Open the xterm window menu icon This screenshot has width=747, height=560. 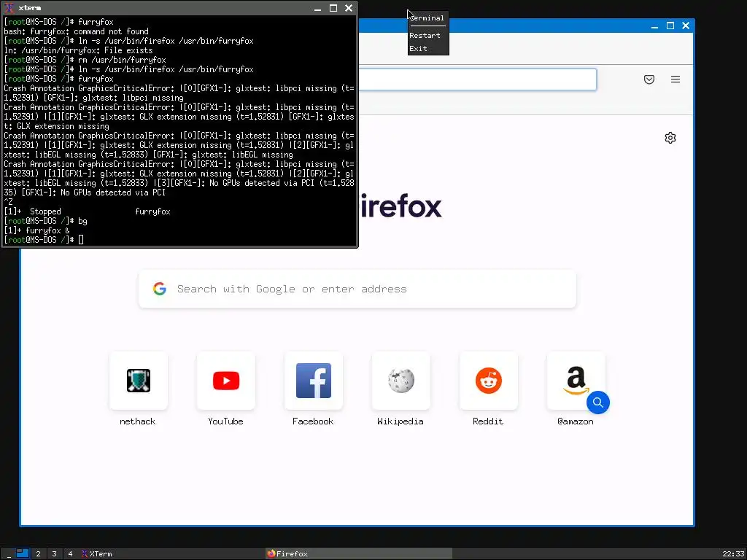click(9, 8)
